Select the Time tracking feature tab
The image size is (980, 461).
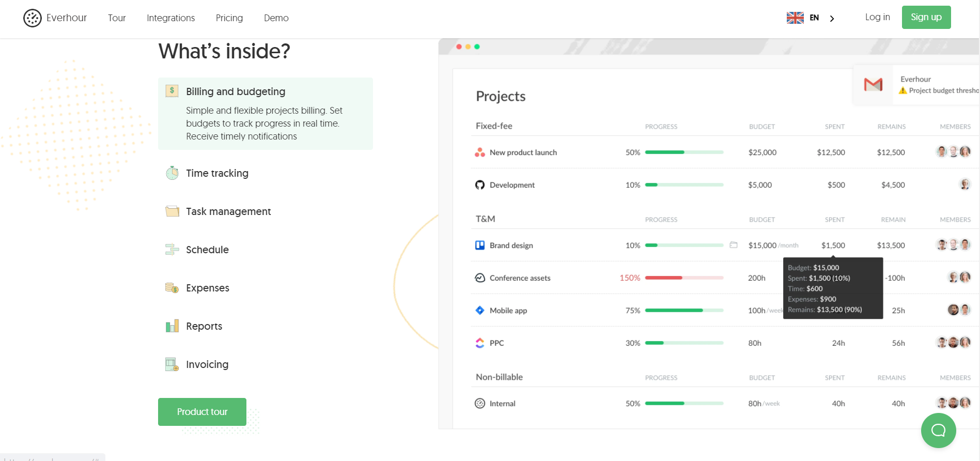pyautogui.click(x=217, y=173)
